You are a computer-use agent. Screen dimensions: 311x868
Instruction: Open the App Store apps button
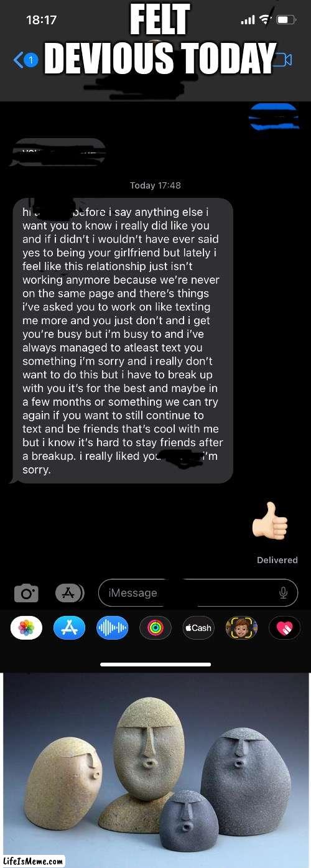pyautogui.click(x=70, y=594)
